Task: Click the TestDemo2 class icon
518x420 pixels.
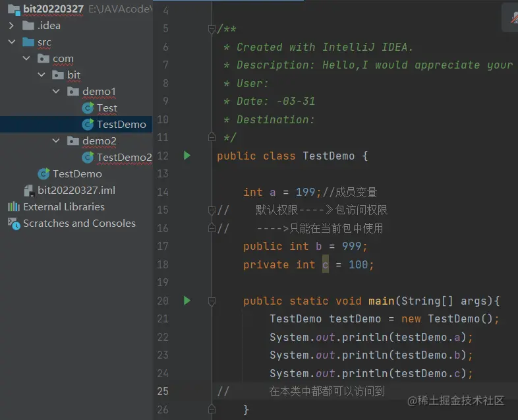Action: click(x=88, y=158)
